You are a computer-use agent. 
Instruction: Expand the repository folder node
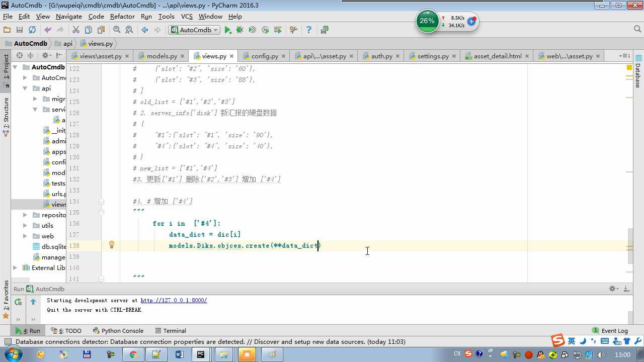coord(25,215)
